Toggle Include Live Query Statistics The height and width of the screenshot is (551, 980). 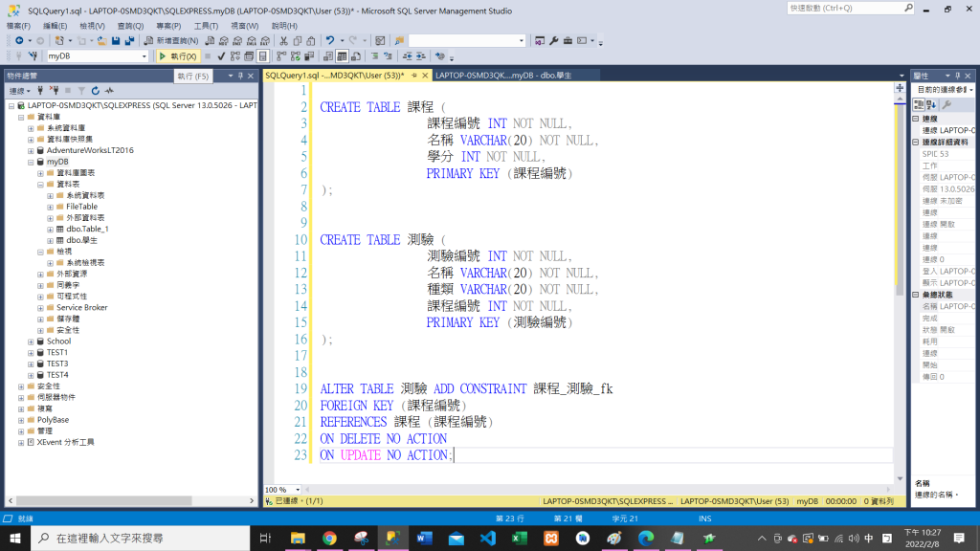click(x=295, y=56)
